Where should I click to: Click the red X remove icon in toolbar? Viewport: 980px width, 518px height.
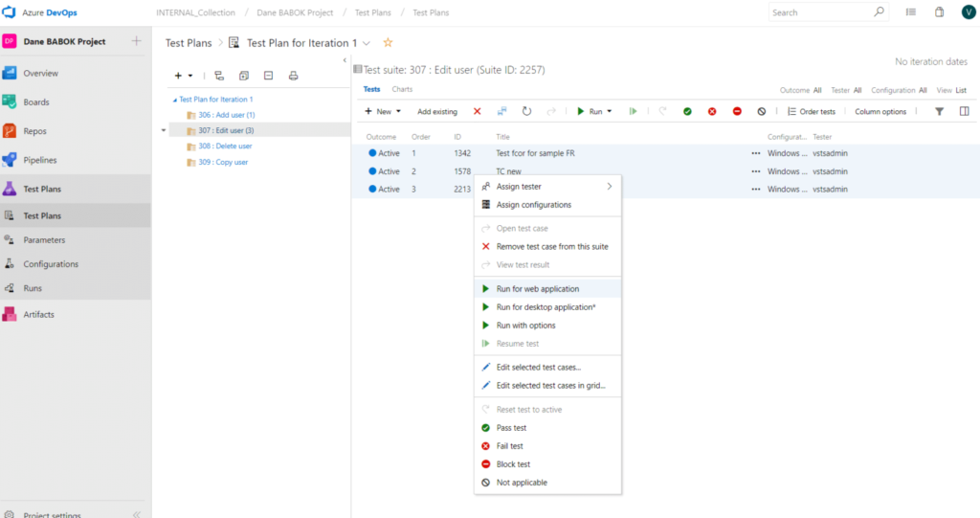(478, 112)
